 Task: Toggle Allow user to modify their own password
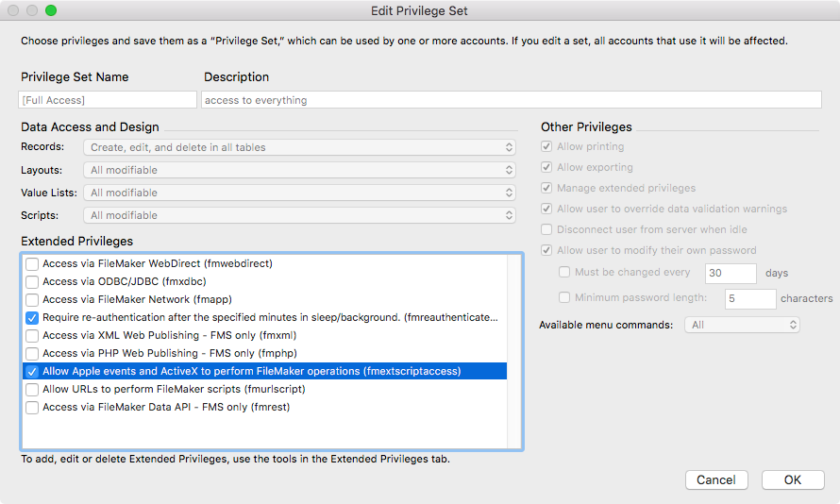(x=546, y=250)
